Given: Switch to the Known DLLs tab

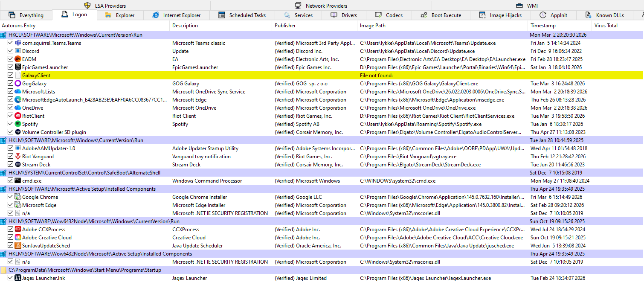Looking at the screenshot, I should pos(605,15).
